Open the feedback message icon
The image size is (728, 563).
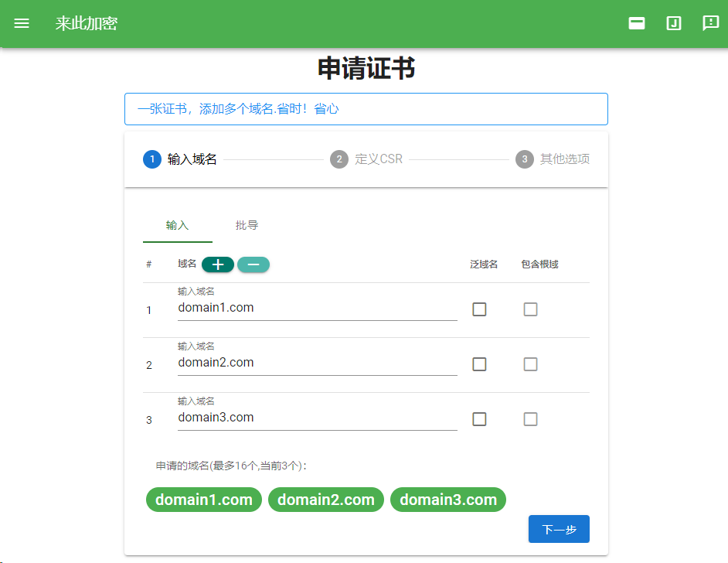(710, 22)
